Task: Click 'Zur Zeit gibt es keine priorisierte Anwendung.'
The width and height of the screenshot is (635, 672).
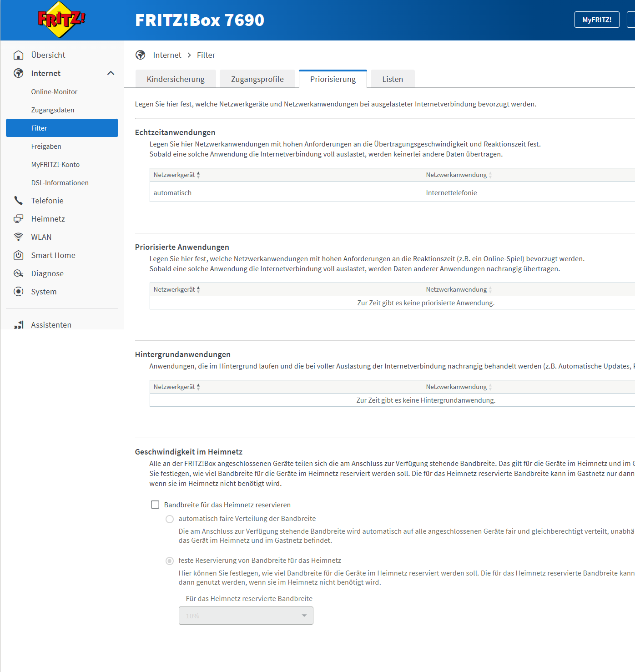Action: point(426,303)
